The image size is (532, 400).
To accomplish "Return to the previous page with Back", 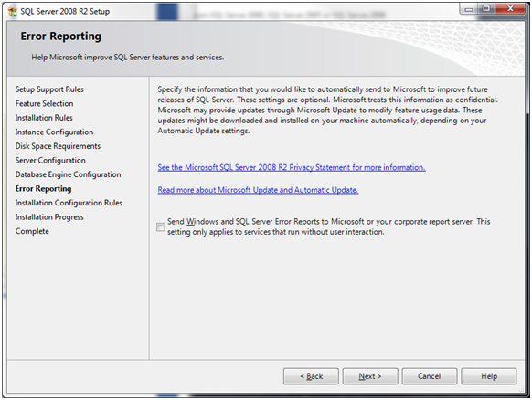I will click(x=311, y=376).
